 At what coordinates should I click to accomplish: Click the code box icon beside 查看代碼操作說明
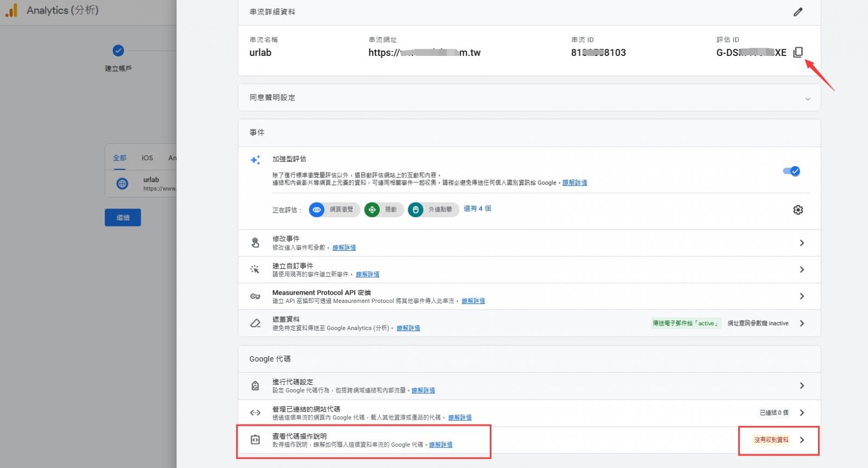(x=255, y=439)
